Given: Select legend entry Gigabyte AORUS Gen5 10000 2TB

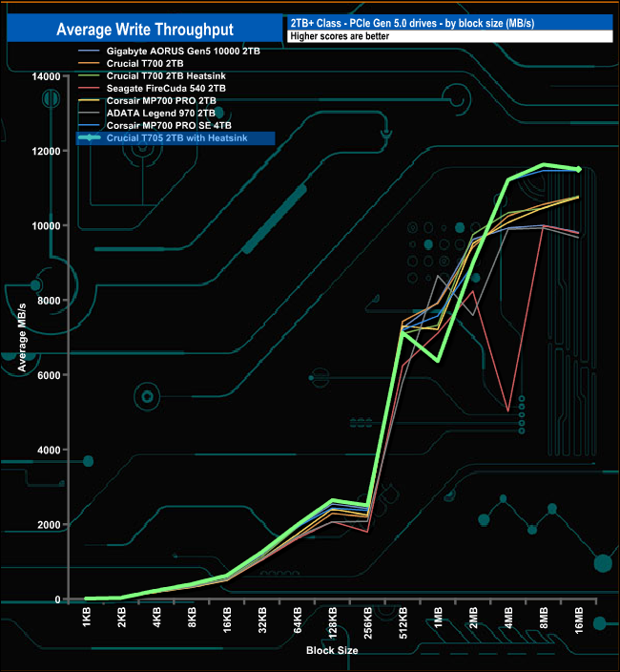Looking at the screenshot, I should (x=183, y=51).
